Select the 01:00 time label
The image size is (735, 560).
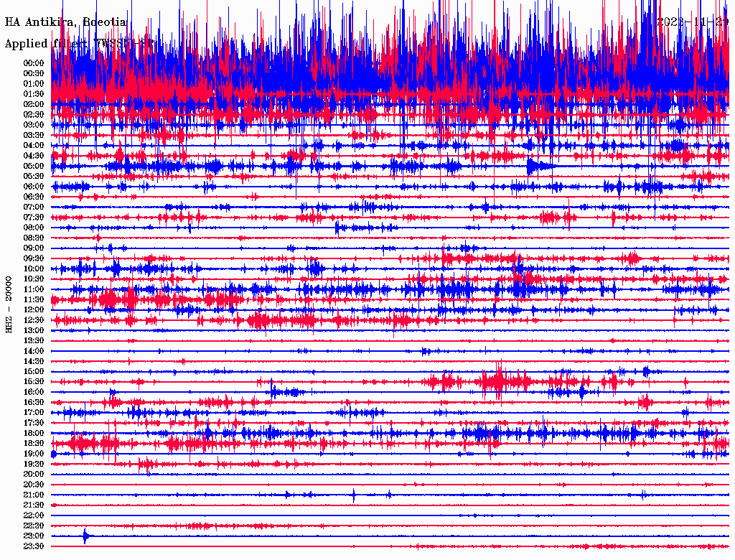tap(34, 84)
